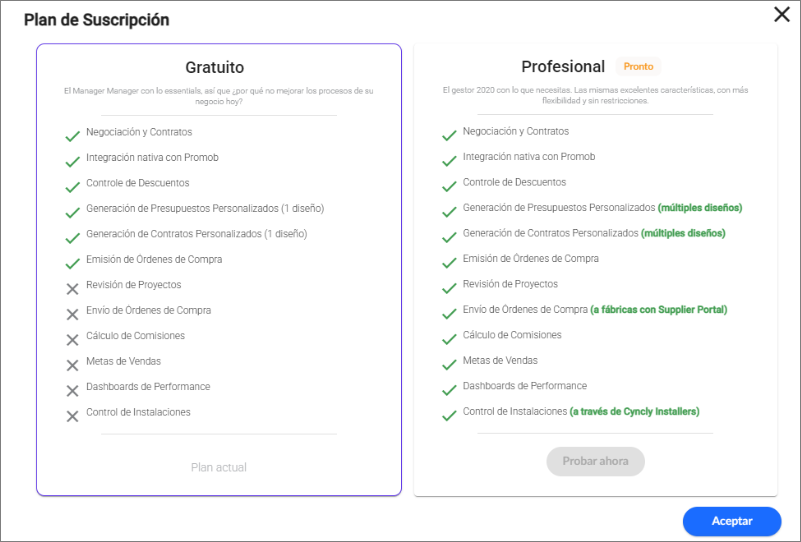Image resolution: width=801 pixels, height=542 pixels.
Task: Select the Gratuito plan heading
Action: tap(215, 67)
